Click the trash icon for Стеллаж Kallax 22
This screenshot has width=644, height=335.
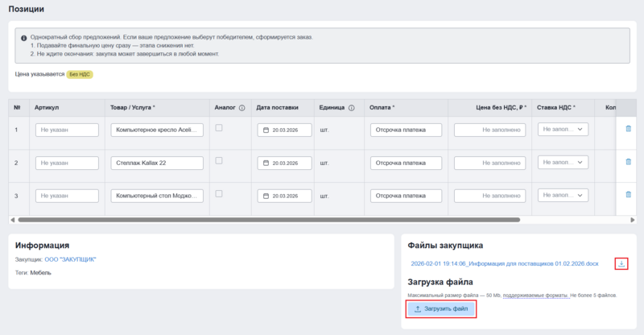click(x=628, y=162)
